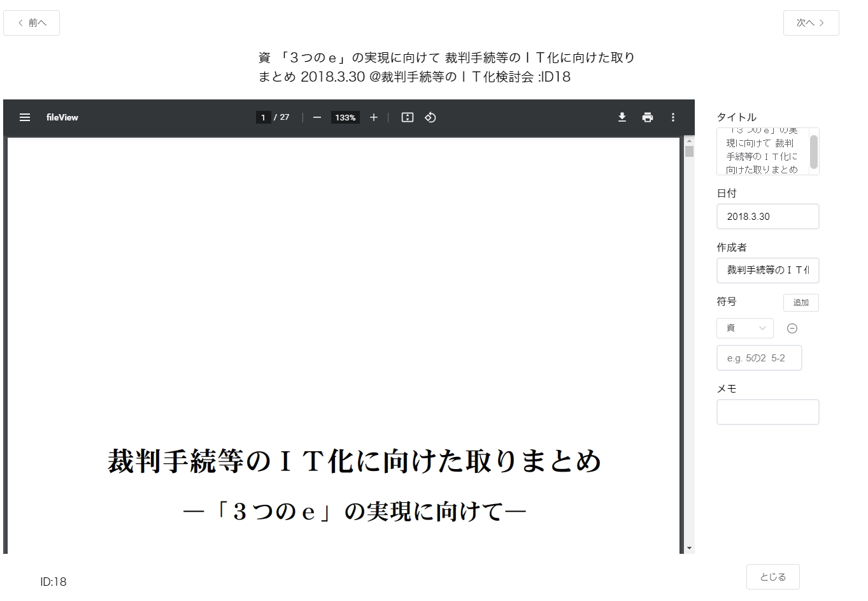Go to next document with 次へ
Image resolution: width=868 pixels, height=601 pixels.
pyautogui.click(x=811, y=23)
